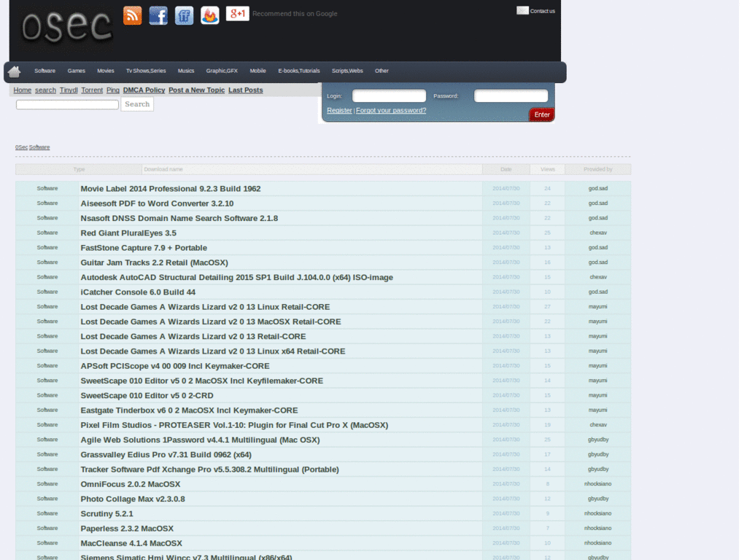Go to home via house icon
Screen dimensions: 747x560
15,71
